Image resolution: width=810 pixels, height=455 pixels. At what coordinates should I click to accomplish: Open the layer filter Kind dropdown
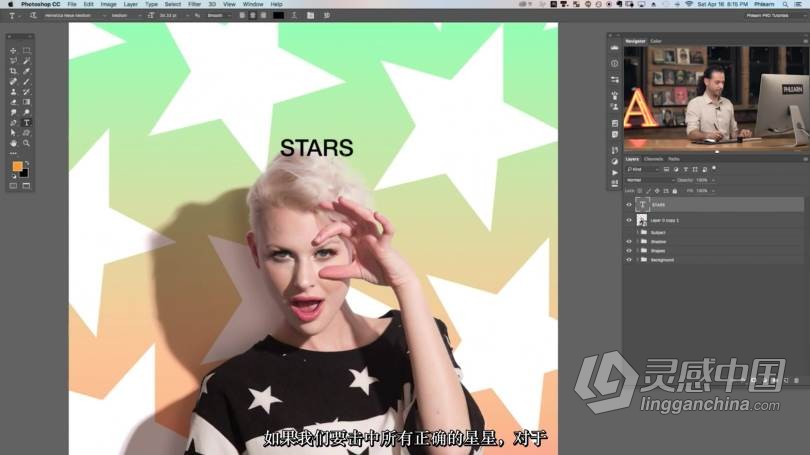pos(643,169)
